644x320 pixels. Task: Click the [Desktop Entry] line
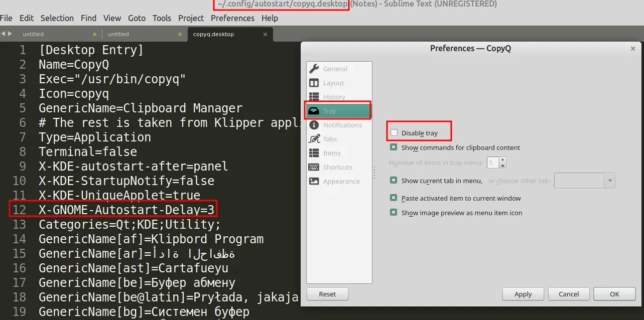coord(91,50)
